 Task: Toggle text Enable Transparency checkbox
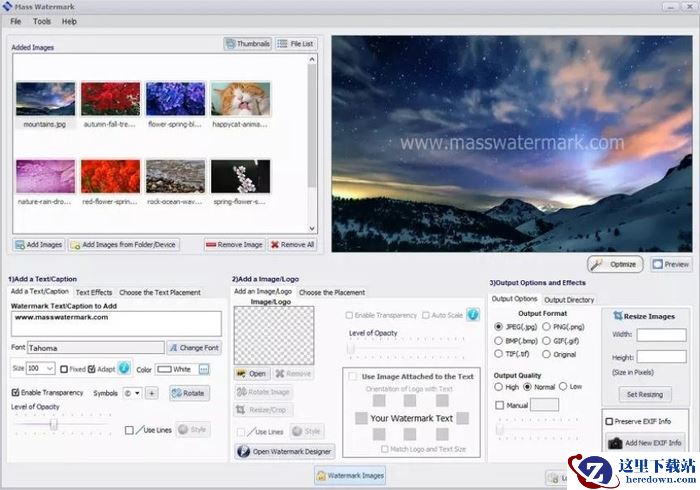15,392
